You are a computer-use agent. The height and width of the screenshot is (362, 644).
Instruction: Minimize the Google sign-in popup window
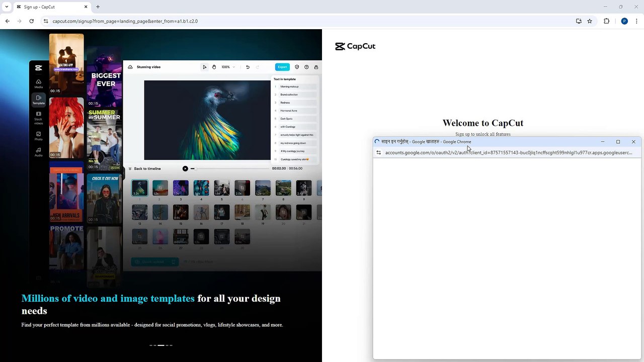click(602, 142)
